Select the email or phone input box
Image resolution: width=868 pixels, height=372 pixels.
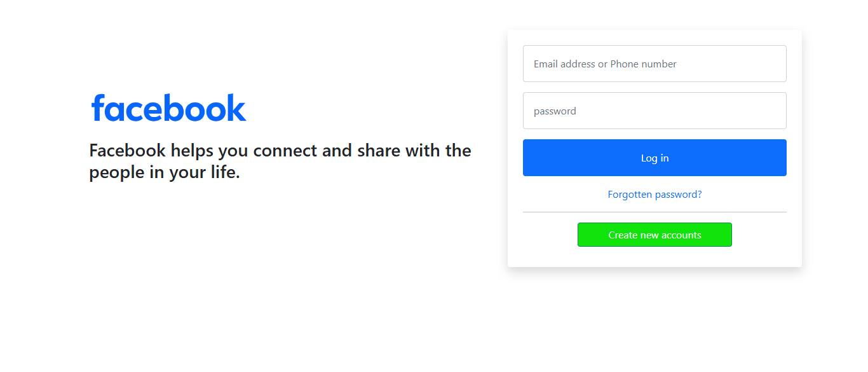pyautogui.click(x=654, y=64)
